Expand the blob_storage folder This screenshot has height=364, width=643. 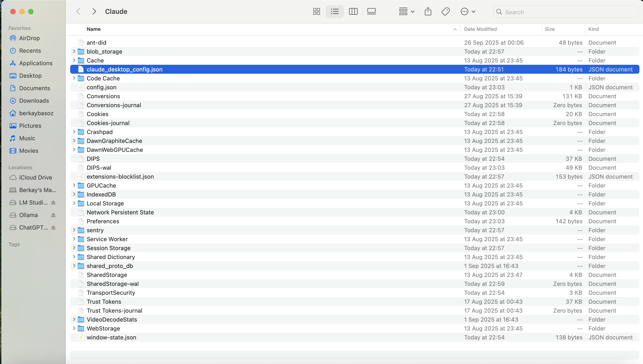click(x=74, y=52)
